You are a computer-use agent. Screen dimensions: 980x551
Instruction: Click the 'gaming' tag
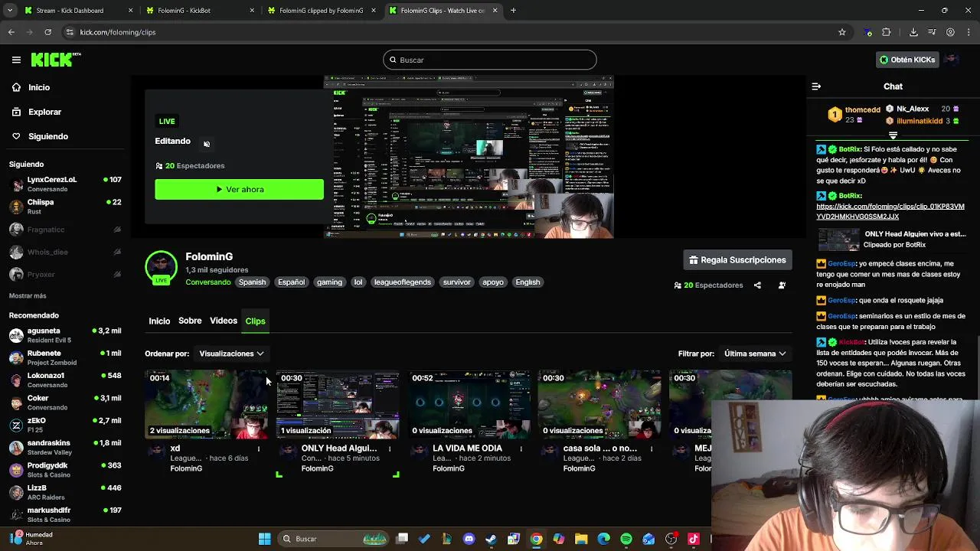(x=329, y=282)
